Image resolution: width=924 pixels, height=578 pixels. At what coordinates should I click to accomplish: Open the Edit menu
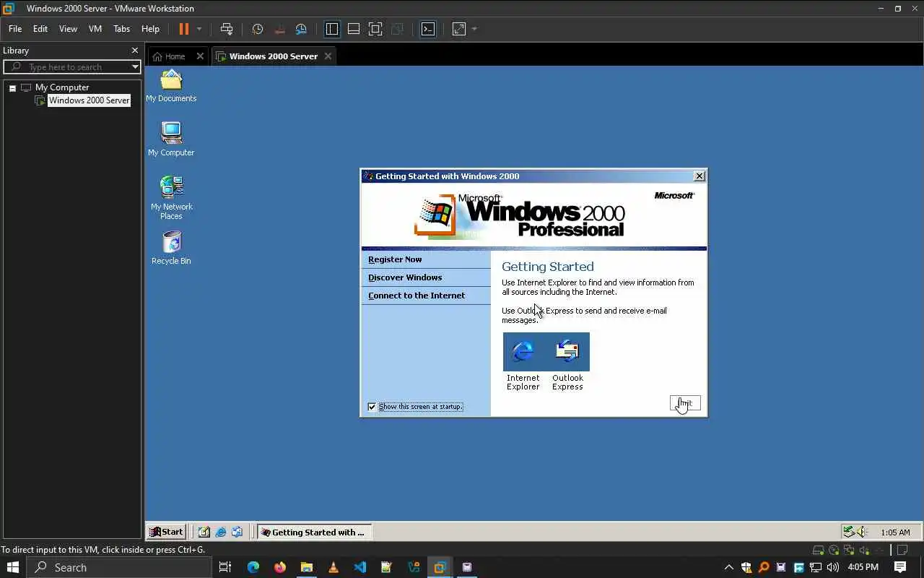click(40, 29)
